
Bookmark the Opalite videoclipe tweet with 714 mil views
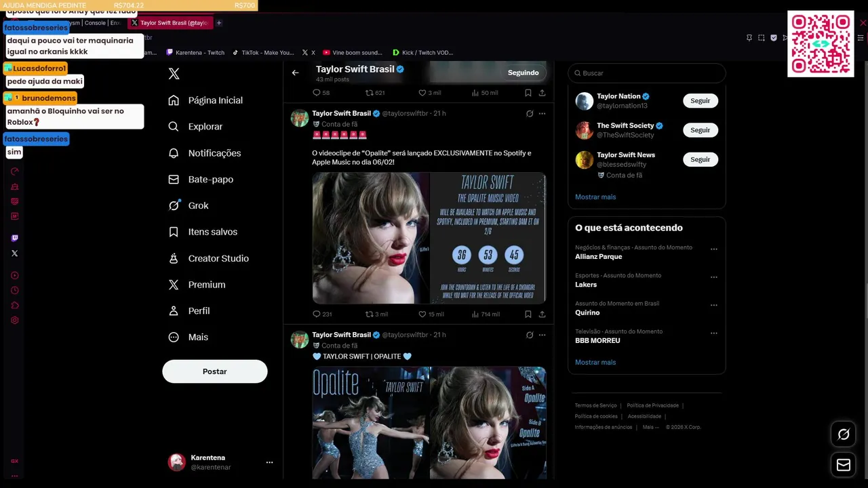(528, 314)
